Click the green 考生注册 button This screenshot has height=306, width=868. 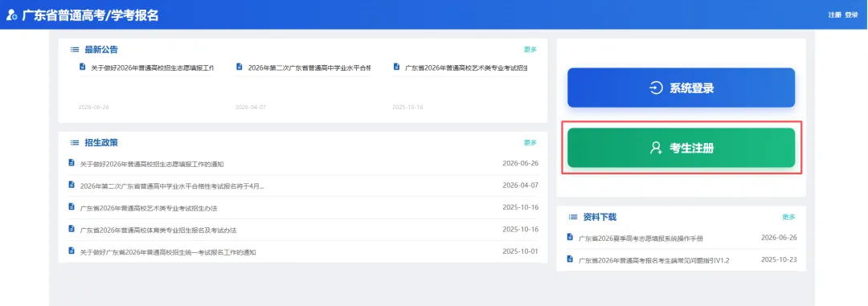(681, 148)
